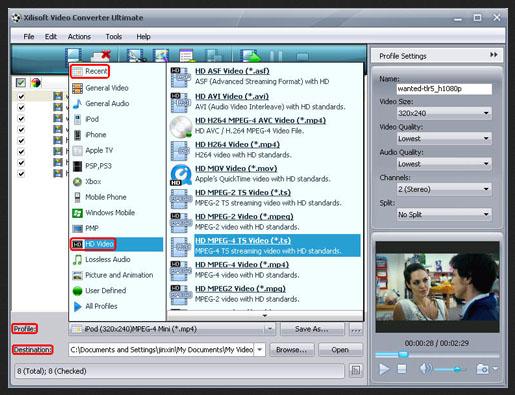Image resolution: width=515 pixels, height=395 pixels.
Task: Expand more formats arrow below format list
Action: (x=265, y=315)
